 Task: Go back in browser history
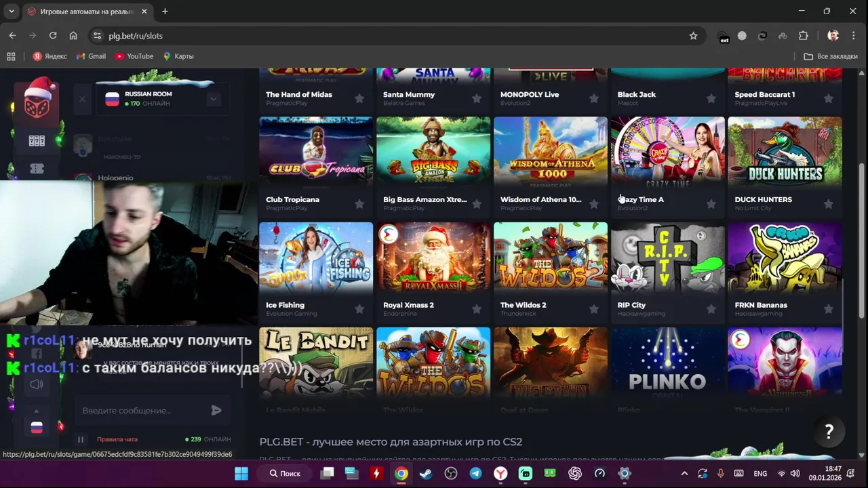point(12,36)
